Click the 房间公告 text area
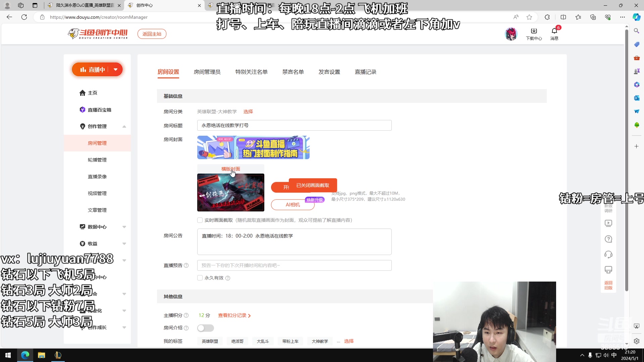The height and width of the screenshot is (362, 644). (294, 242)
